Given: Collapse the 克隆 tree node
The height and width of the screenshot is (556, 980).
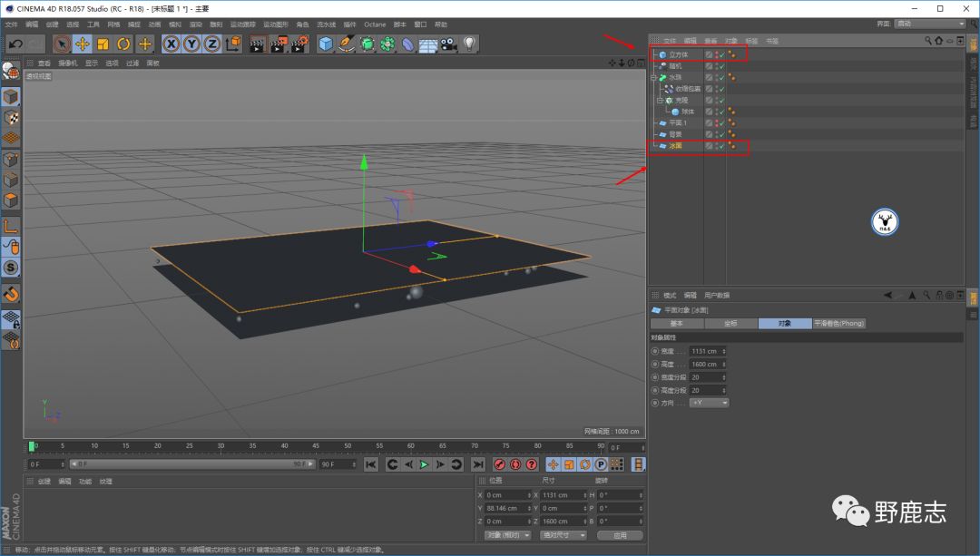Looking at the screenshot, I should click(661, 100).
